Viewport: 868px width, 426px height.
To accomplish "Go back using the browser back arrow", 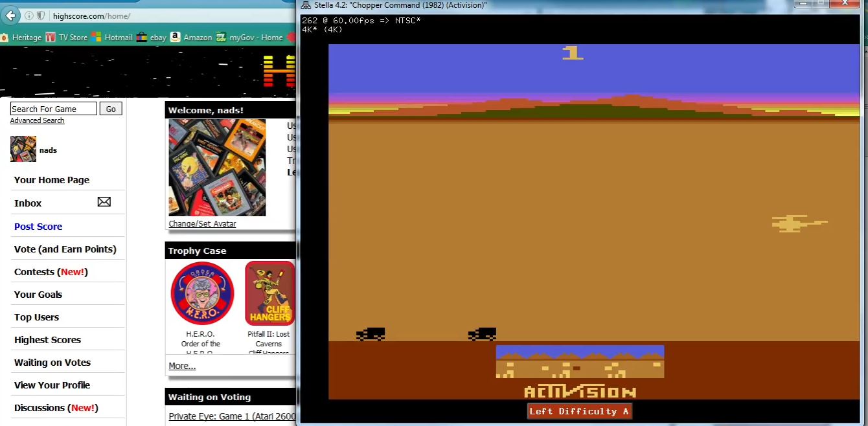I will (x=10, y=16).
